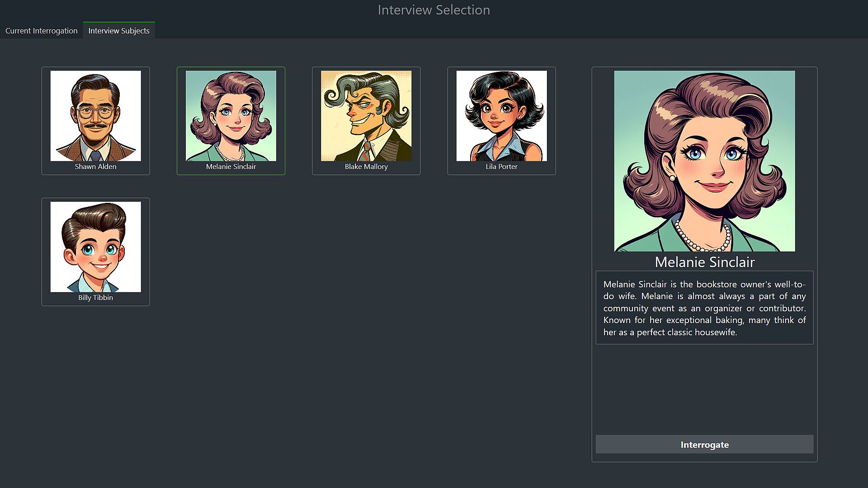The image size is (868, 488).
Task: Click Blake Mallory's red striped tie
Action: coord(365,153)
